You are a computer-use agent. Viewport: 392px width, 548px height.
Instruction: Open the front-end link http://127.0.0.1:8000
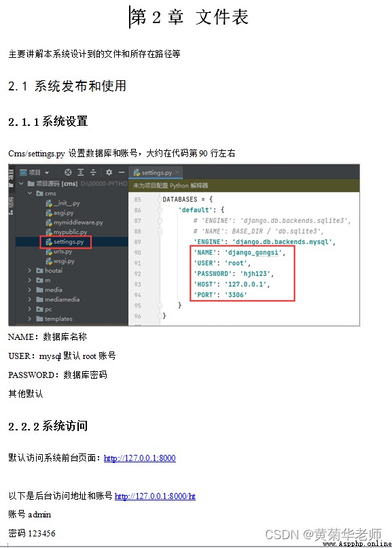coord(140,458)
